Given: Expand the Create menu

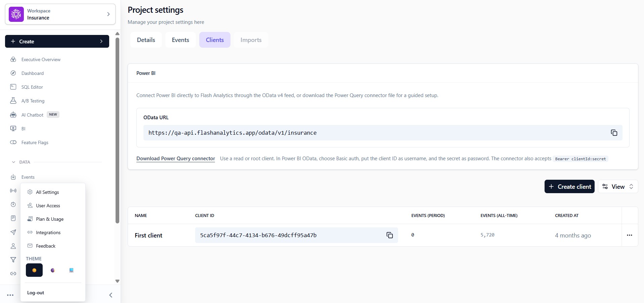Looking at the screenshot, I should pyautogui.click(x=57, y=41).
